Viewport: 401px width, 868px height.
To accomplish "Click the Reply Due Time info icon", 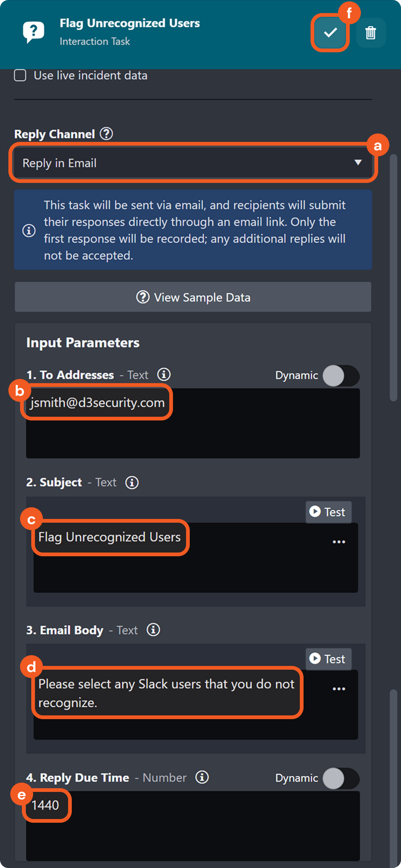I will tap(202, 777).
